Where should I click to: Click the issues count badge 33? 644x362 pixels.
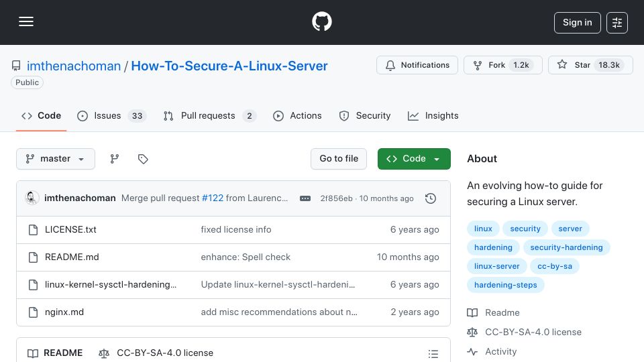(137, 116)
